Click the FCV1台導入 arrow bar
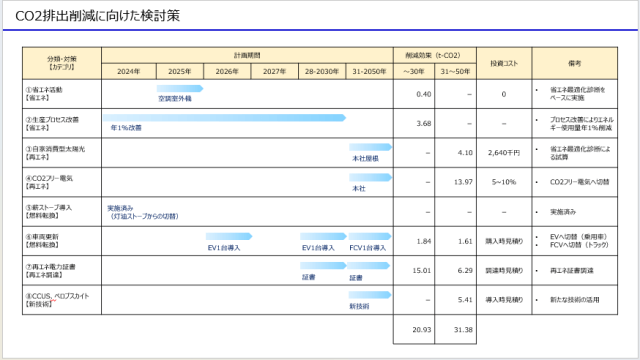 pos(370,236)
